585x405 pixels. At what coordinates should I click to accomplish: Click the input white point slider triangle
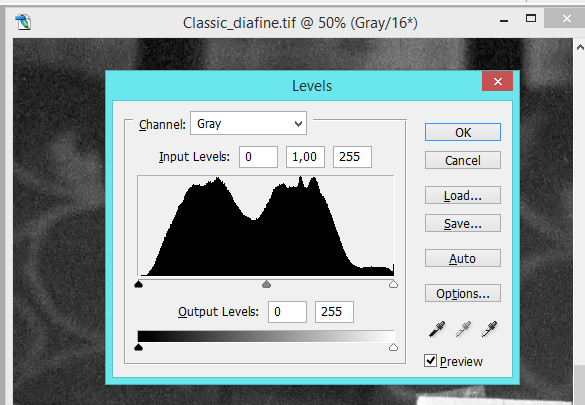point(393,285)
